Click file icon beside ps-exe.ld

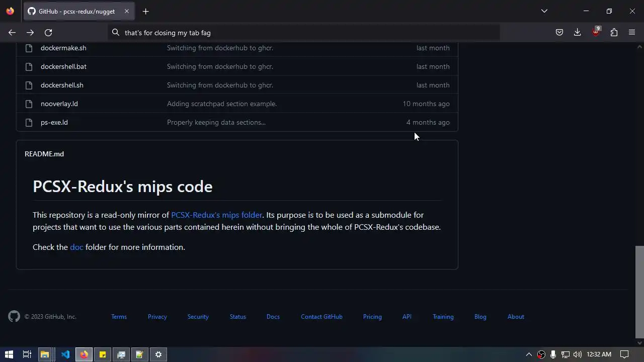(x=29, y=122)
